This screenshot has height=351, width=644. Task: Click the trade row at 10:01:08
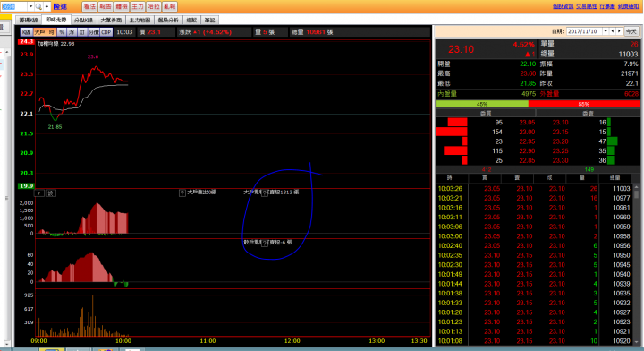coord(534,340)
